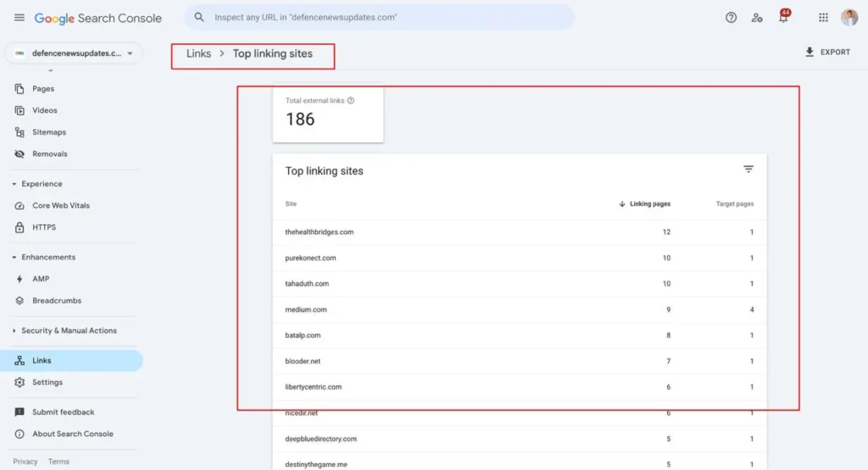
Task: Open the hamburger main menu
Action: (x=19, y=18)
